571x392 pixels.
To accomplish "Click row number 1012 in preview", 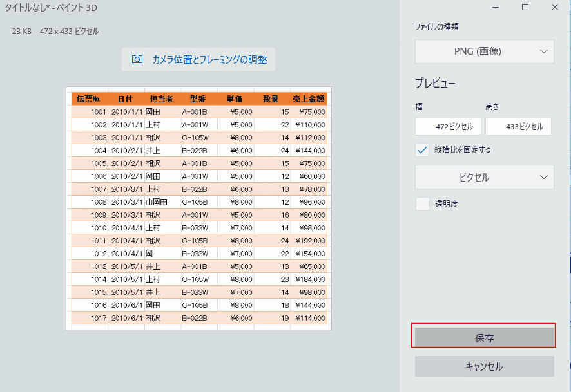I will click(99, 254).
